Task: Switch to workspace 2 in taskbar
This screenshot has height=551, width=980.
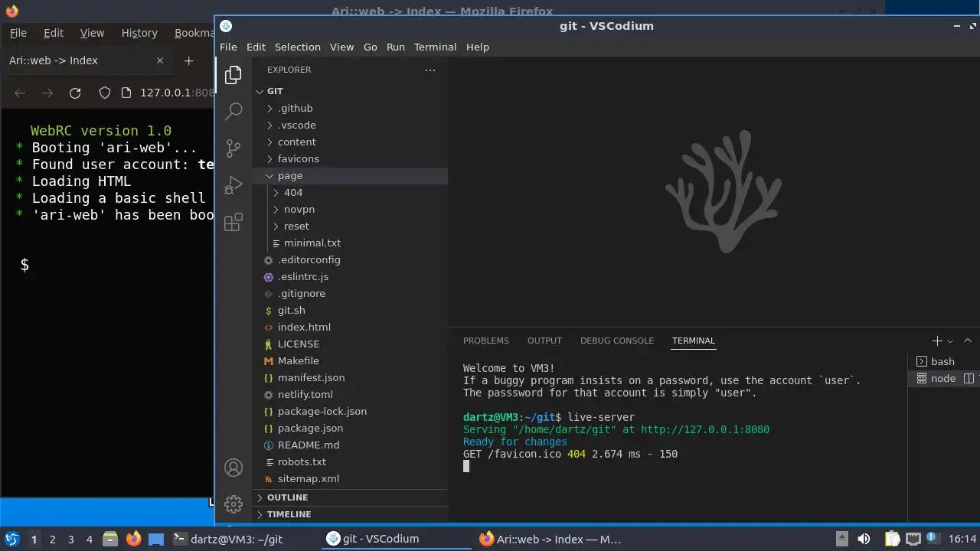Action: (52, 540)
